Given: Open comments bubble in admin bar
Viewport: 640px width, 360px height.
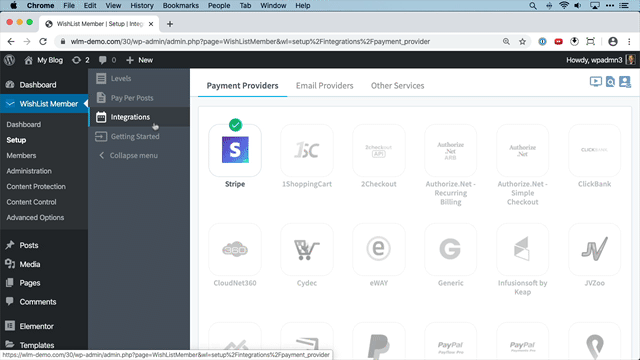Looking at the screenshot, I should click(x=107, y=60).
